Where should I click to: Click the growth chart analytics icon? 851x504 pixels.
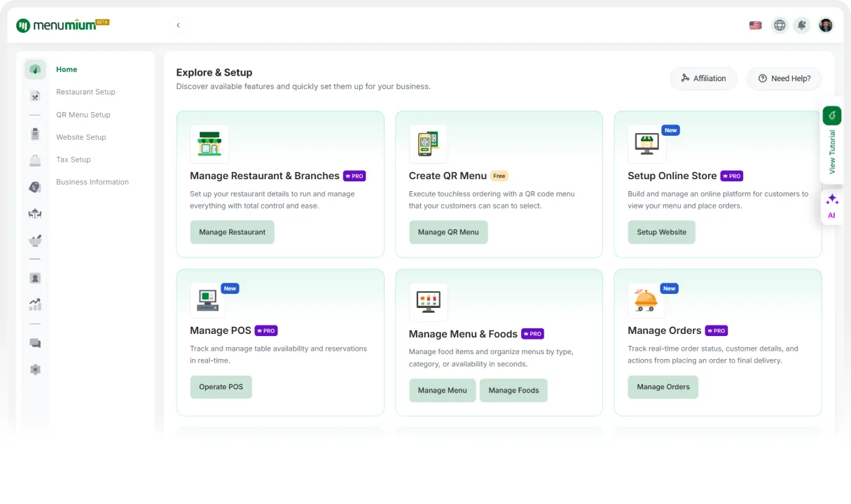pyautogui.click(x=35, y=304)
